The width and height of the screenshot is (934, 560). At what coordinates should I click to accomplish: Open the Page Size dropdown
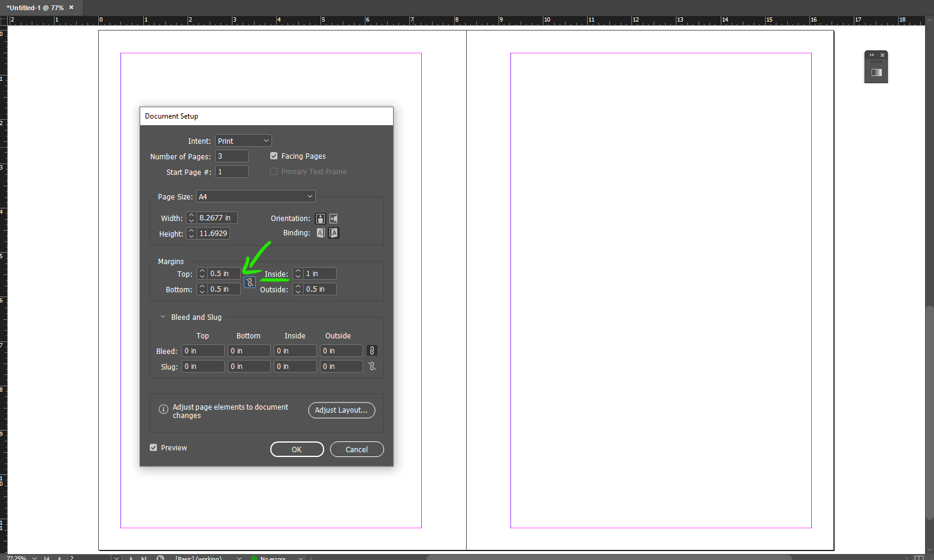(255, 196)
